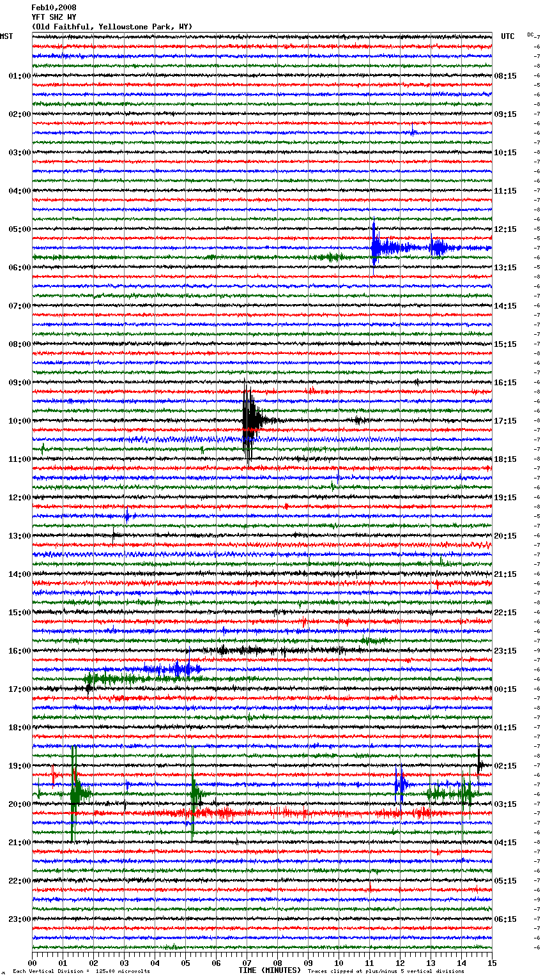Select the '01:00' MST time label
The image size is (543, 980).
point(20,76)
